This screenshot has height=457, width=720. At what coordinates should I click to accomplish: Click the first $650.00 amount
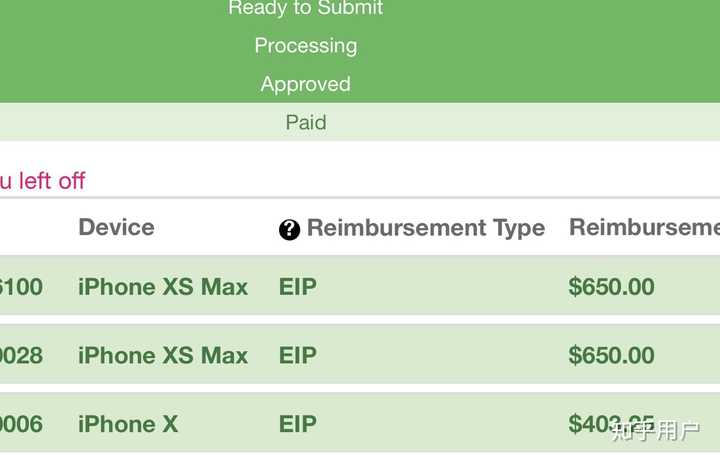(x=611, y=287)
